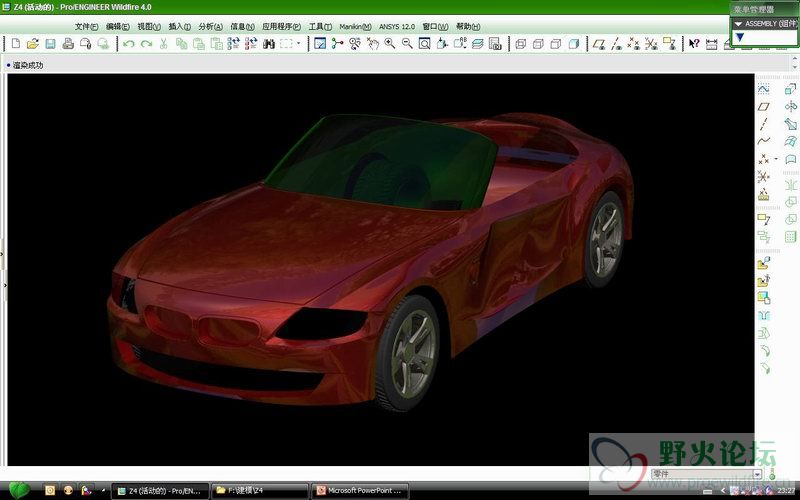Screen dimensions: 800x500
Task: Collapse the ASSEMBLY menu manager section
Action: pyautogui.click(x=738, y=23)
